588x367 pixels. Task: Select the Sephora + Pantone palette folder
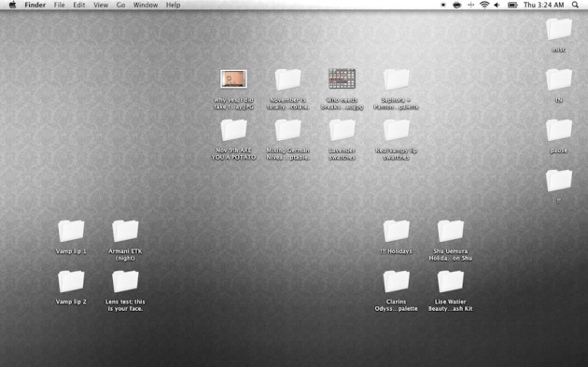click(396, 79)
